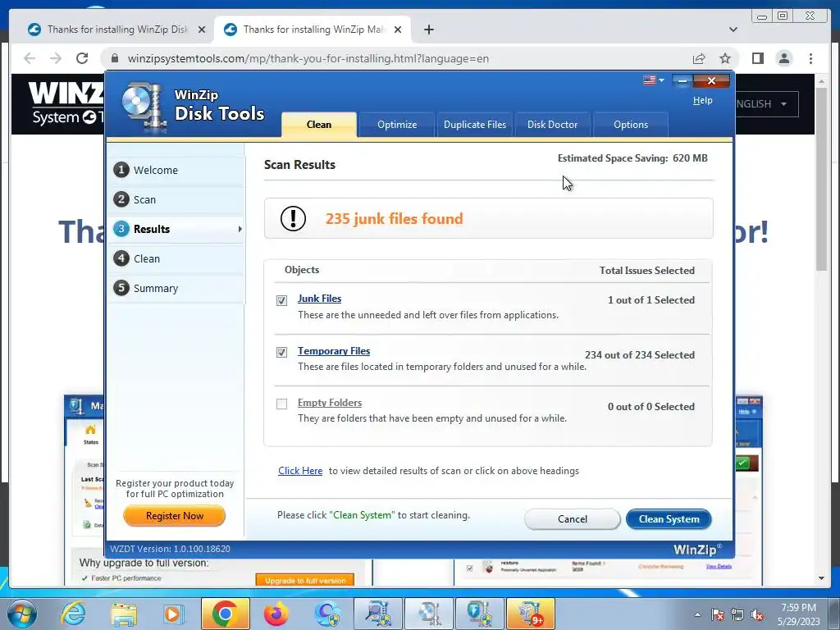Expand the tab search chevron
This screenshot has height=630, width=840.
(x=733, y=30)
